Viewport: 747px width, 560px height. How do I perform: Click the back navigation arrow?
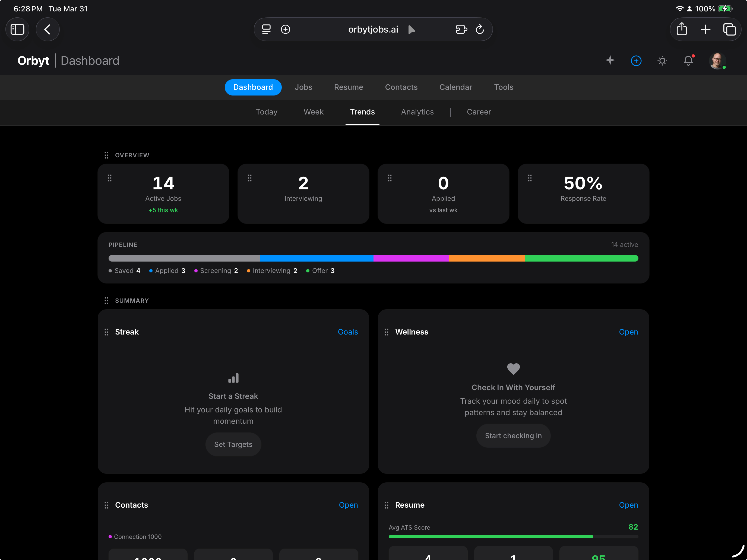(48, 29)
